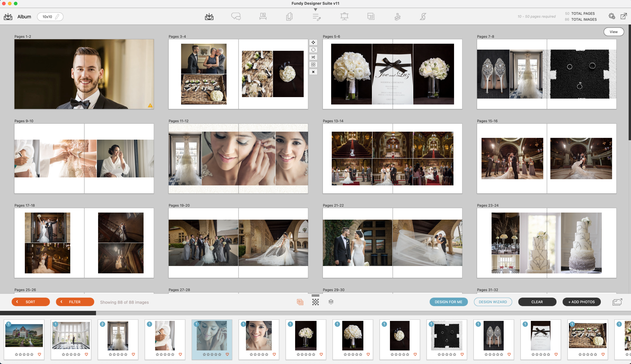631x364 pixels.
Task: Click the circular refresh layout icon on Pages 3-4
Action: click(x=313, y=50)
